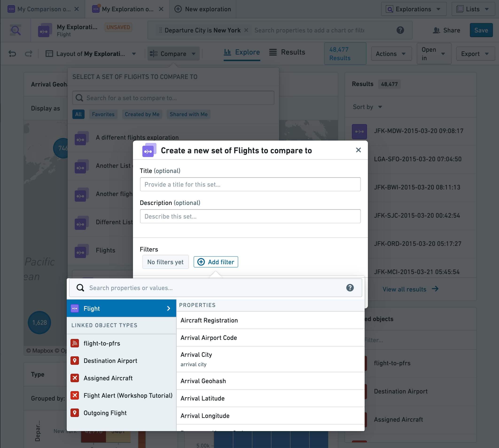Switch to the Results tab
The width and height of the screenshot is (499, 448).
tap(287, 52)
